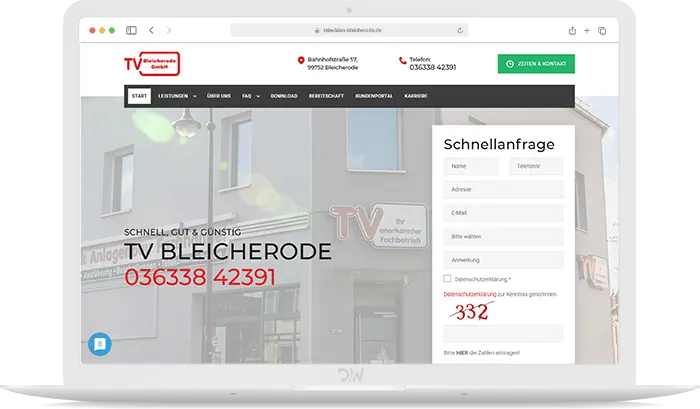Image resolution: width=700 pixels, height=409 pixels.
Task: Click the Schnellanfrage form heading
Action: [499, 144]
